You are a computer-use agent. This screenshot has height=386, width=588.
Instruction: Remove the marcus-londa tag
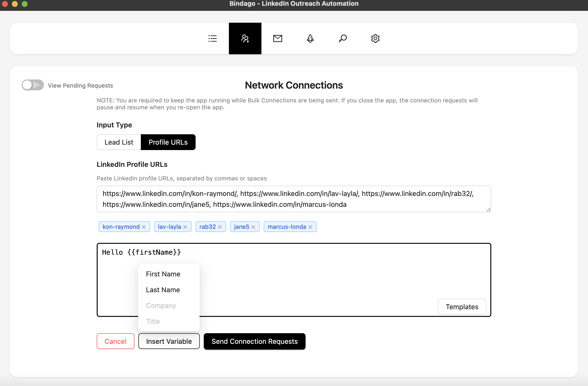pos(310,227)
